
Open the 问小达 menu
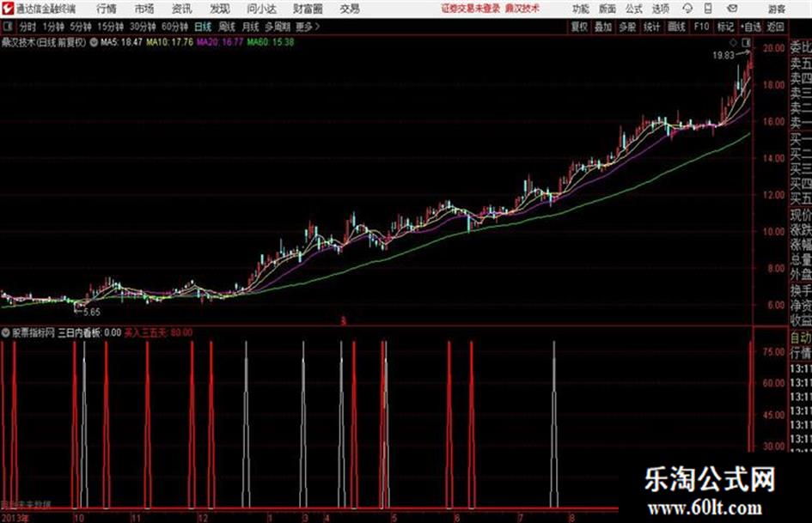click(261, 9)
